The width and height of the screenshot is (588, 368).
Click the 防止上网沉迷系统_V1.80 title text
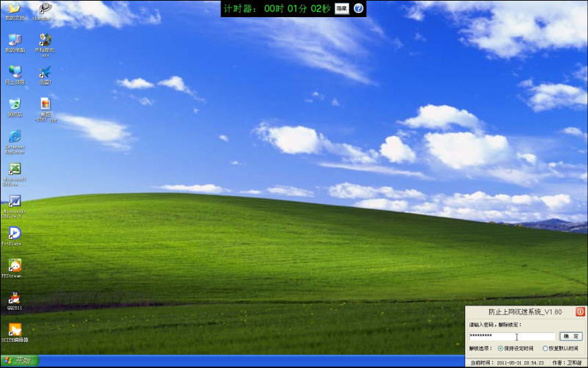(525, 312)
